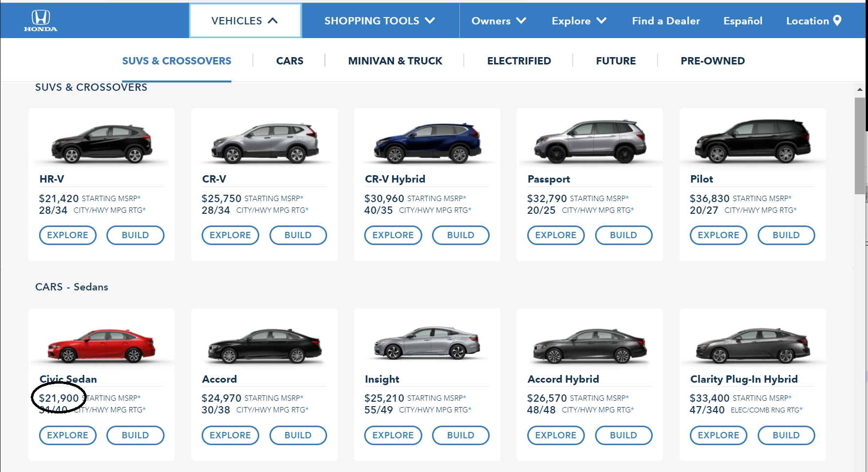This screenshot has height=472, width=868.
Task: Click BUILD button for CR-V Hybrid
Action: (460, 235)
